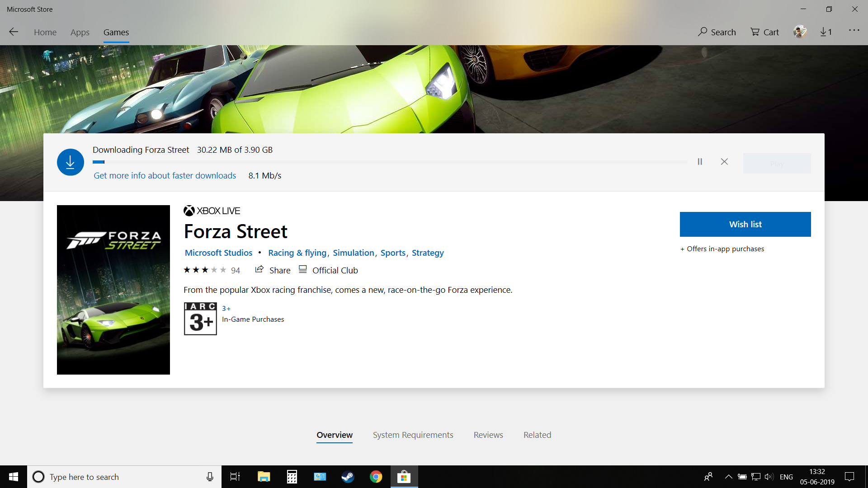Open the Reviews section
868x488 pixels.
click(x=488, y=435)
